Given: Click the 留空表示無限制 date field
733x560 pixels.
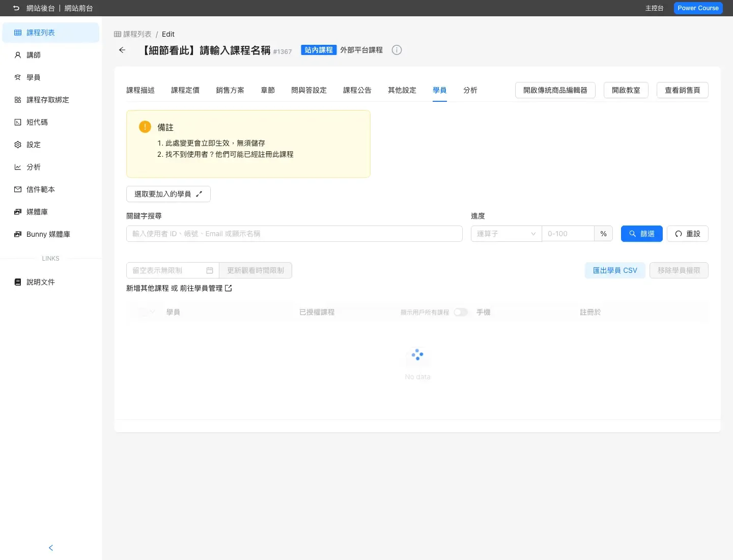Looking at the screenshot, I should pyautogui.click(x=173, y=270).
